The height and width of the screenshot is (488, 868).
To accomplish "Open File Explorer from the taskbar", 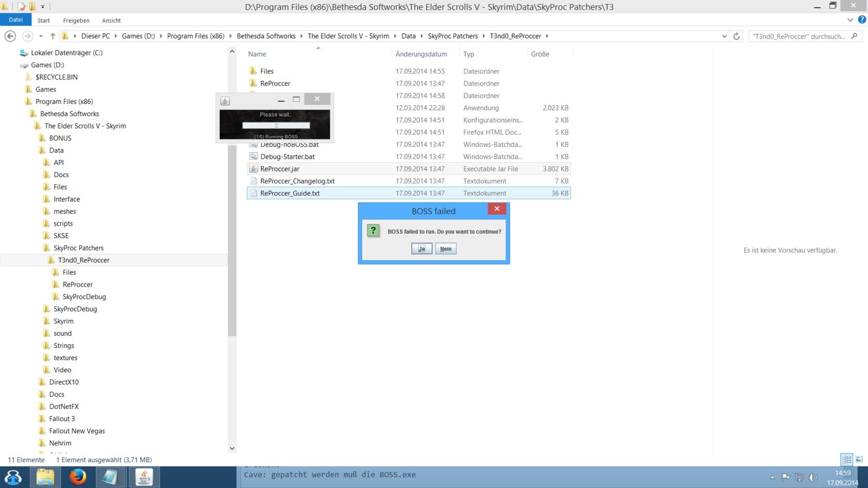I will coord(45,477).
